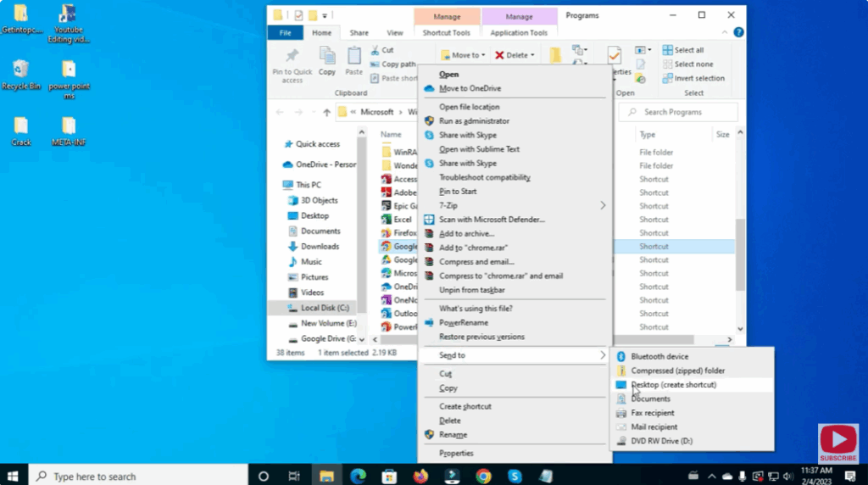868x485 pixels.
Task: Choose Open file location
Action: pos(470,107)
